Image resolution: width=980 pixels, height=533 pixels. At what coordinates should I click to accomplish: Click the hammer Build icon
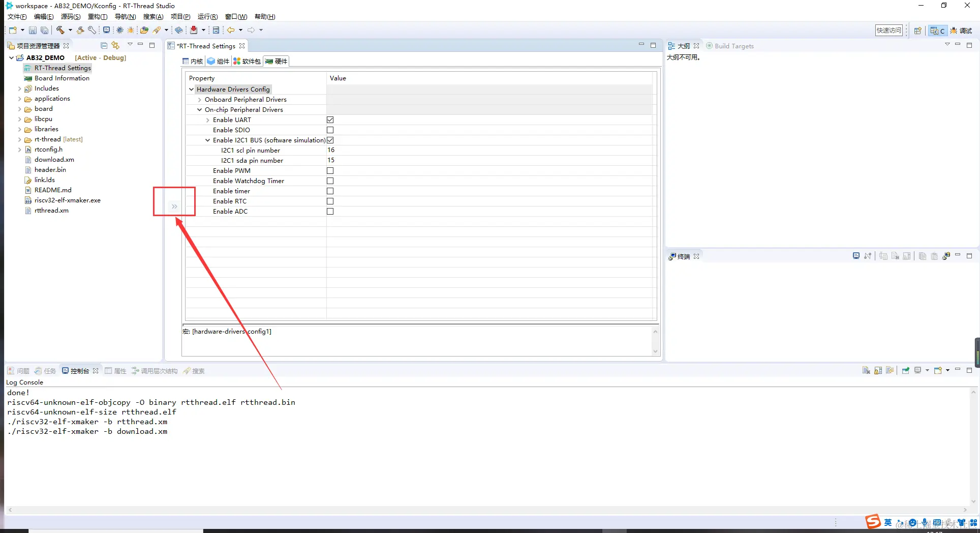click(60, 30)
